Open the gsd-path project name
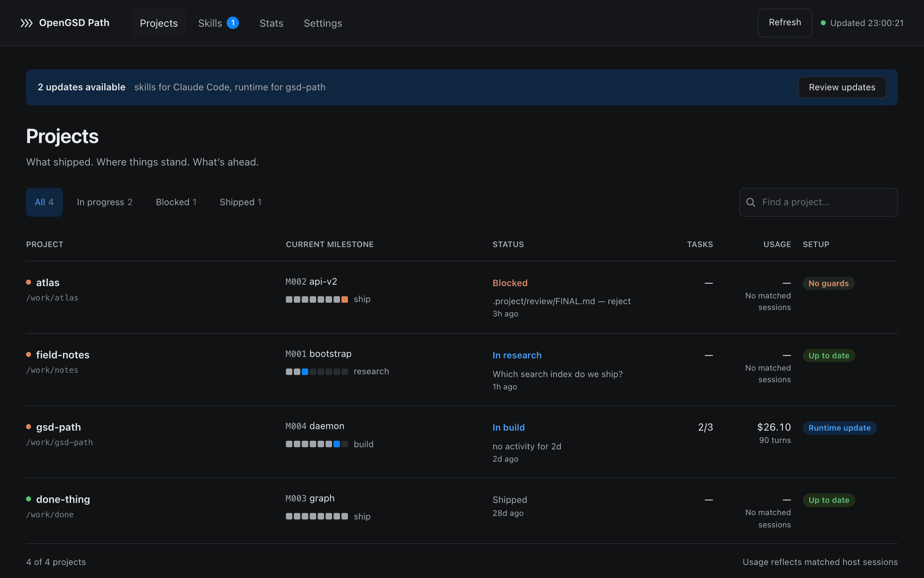The image size is (924, 578). tap(58, 427)
